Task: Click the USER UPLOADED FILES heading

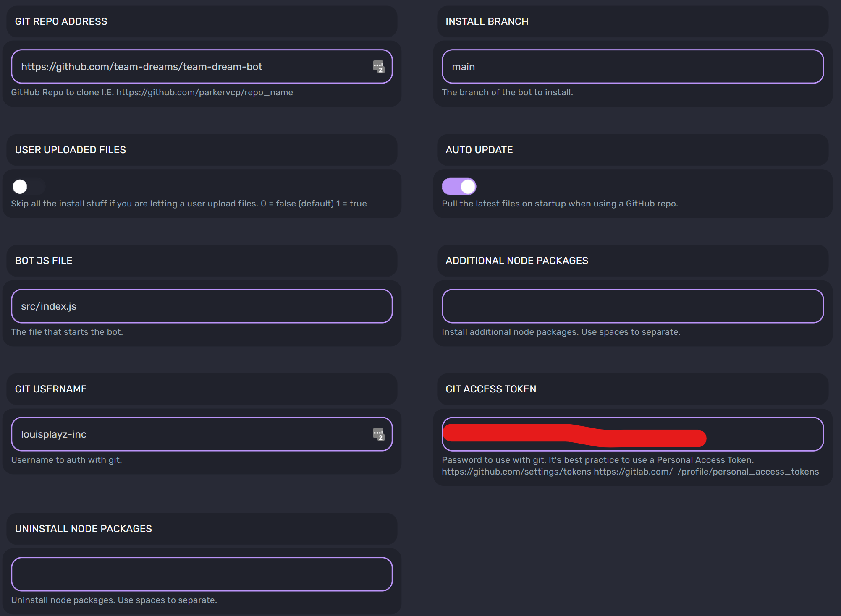Action: (70, 150)
